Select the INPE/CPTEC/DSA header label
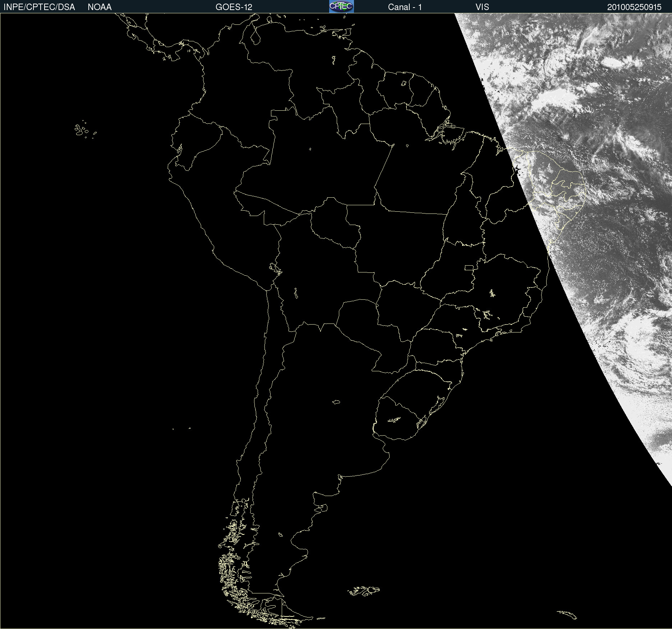 point(39,7)
